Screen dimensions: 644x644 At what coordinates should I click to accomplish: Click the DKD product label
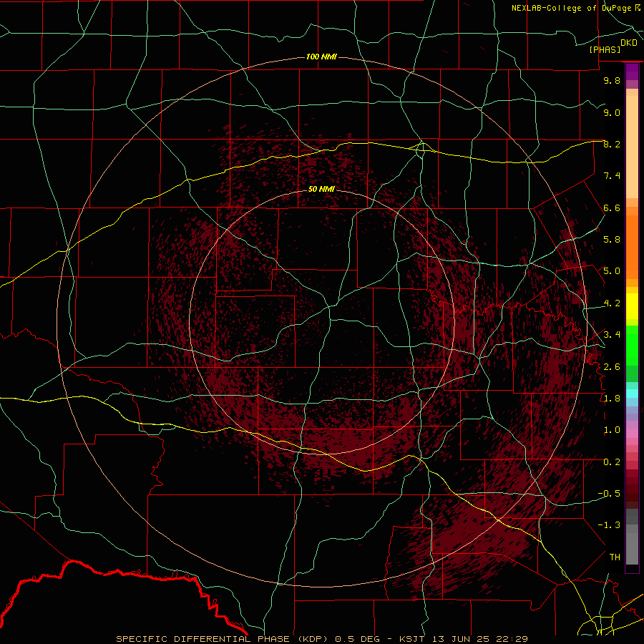coord(629,43)
